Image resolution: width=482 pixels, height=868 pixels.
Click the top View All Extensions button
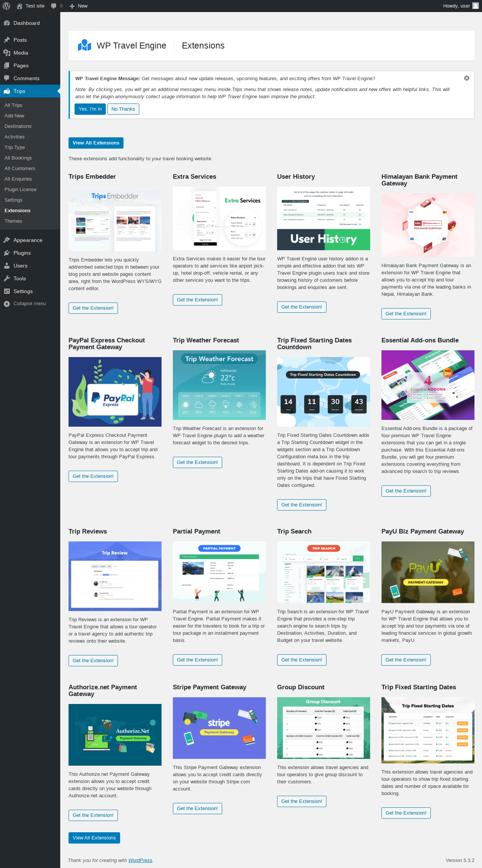96,143
